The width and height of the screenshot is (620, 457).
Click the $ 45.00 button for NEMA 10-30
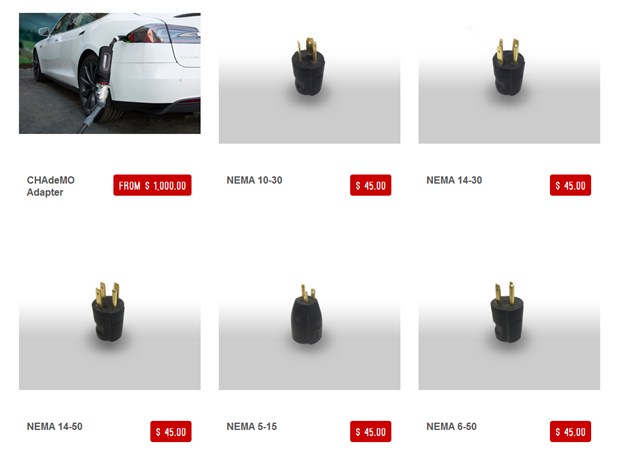370,185
